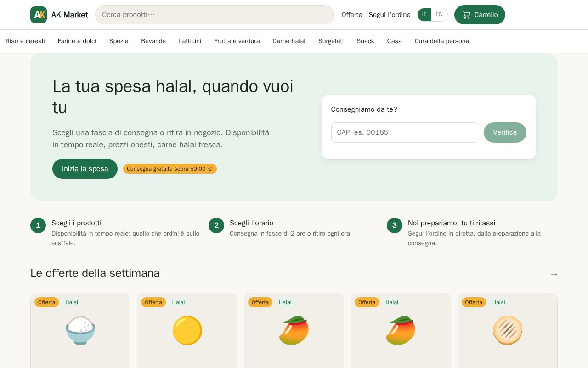Click the Inizia la spesa button

pyautogui.click(x=85, y=169)
